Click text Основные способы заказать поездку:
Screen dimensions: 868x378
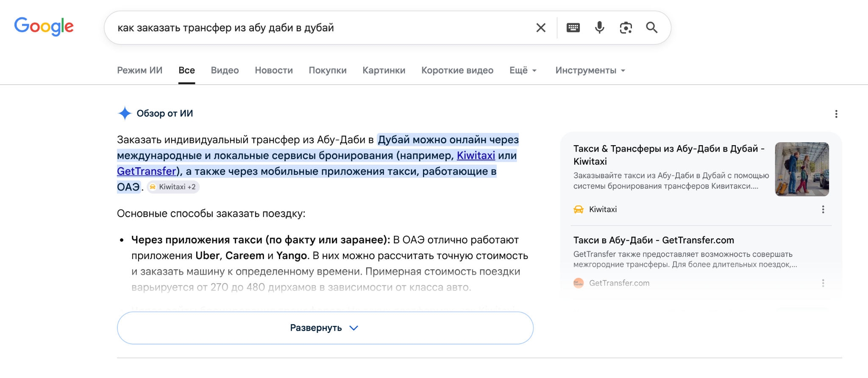211,213
